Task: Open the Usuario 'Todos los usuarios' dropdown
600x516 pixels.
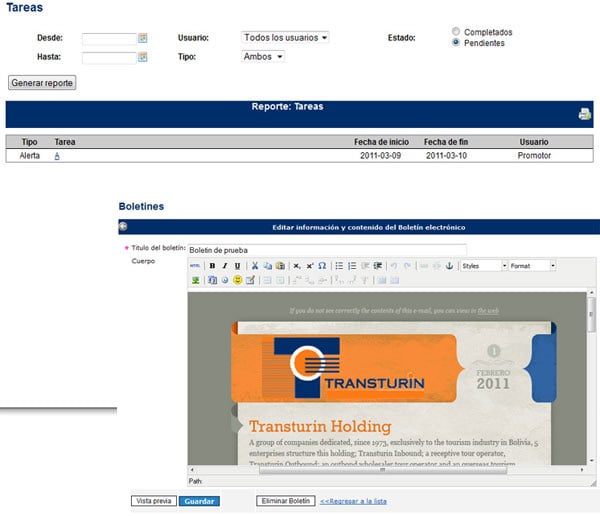Action: pos(285,37)
